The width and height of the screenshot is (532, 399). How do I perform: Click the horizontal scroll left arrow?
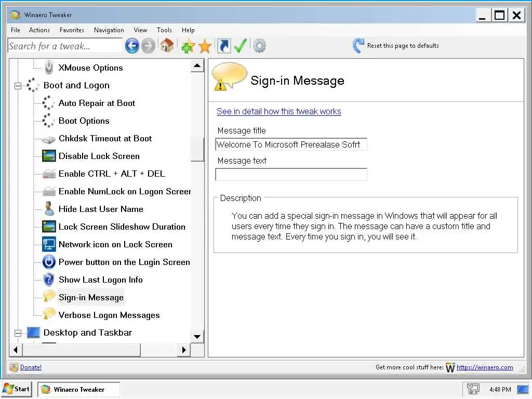click(16, 350)
